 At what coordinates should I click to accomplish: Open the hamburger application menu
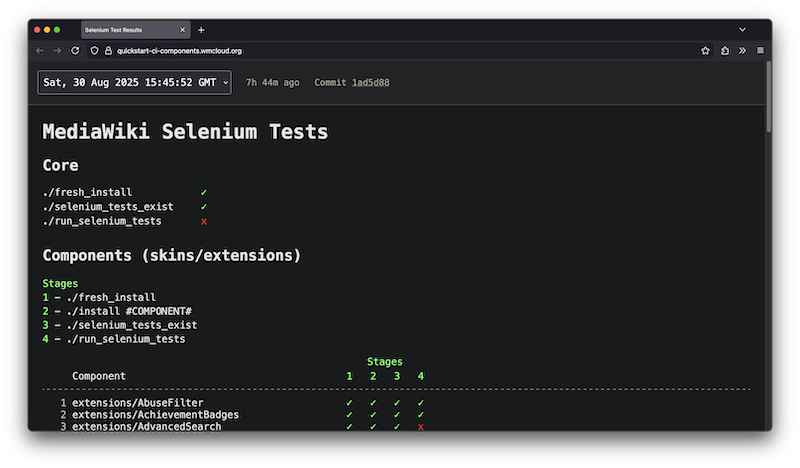[x=760, y=51]
